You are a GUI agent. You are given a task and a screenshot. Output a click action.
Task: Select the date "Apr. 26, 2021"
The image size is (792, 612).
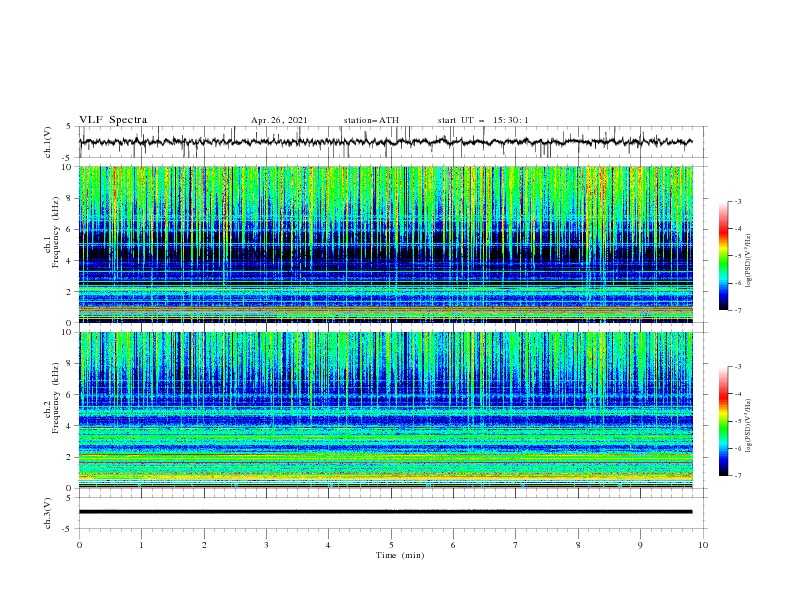[279, 120]
